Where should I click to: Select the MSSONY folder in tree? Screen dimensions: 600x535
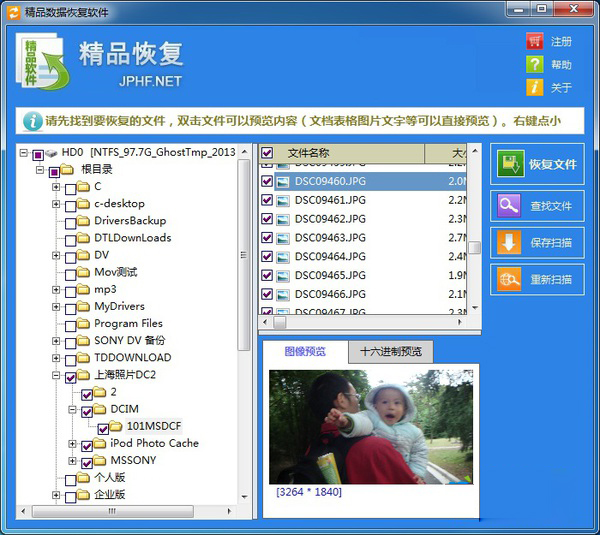[133, 460]
